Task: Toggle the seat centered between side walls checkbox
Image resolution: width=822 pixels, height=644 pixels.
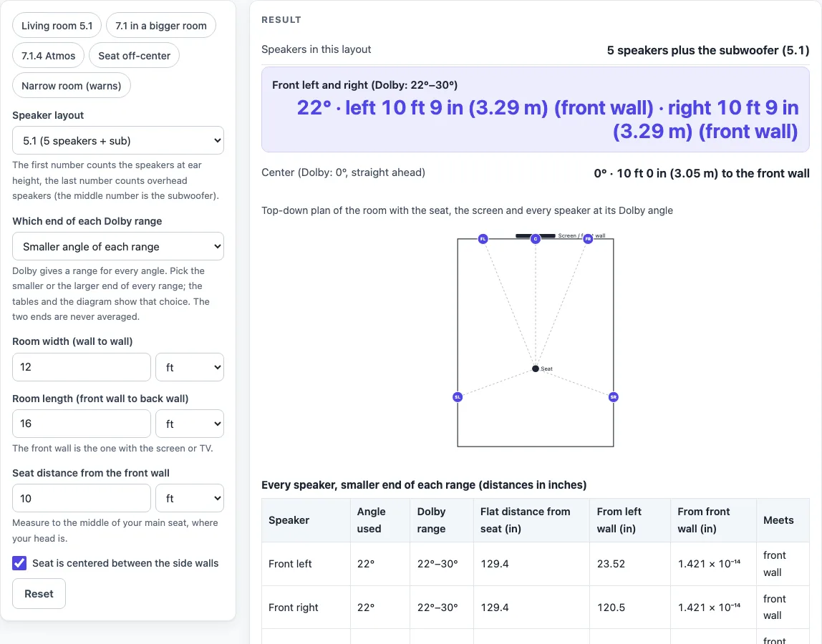Action: click(x=19, y=563)
